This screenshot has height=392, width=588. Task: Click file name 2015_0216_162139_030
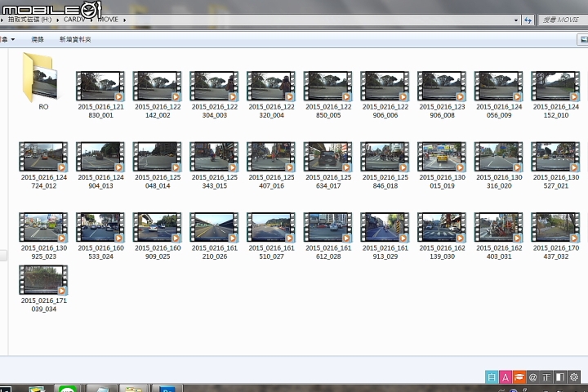pos(442,252)
